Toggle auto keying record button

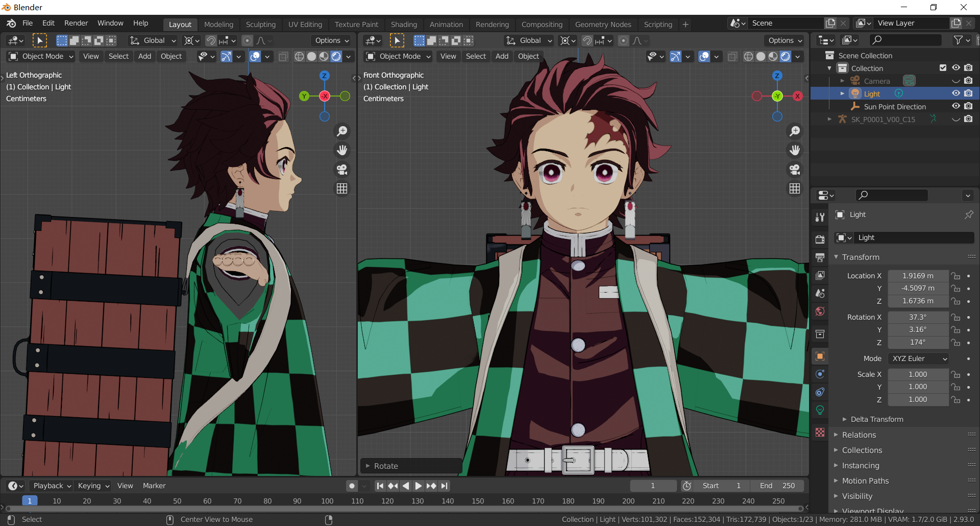point(352,486)
